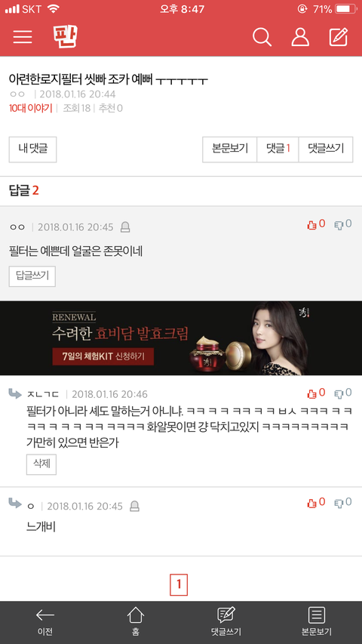Tap the write post icon in header
This screenshot has width=362, height=644.
point(339,37)
